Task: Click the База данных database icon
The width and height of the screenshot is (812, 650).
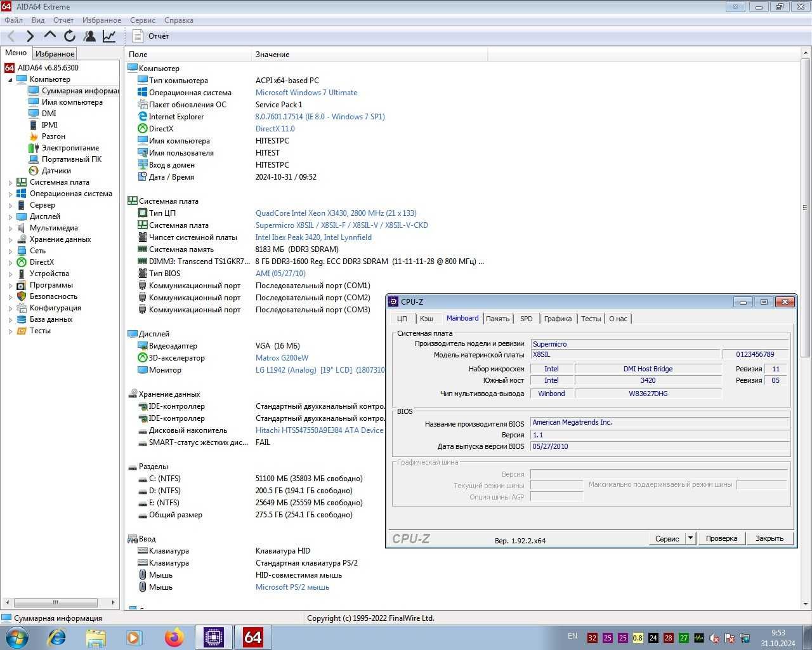Action: 22,319
